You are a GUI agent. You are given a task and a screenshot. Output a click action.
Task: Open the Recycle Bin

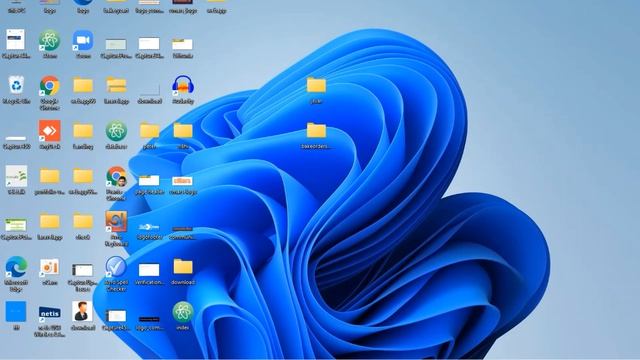(16, 86)
